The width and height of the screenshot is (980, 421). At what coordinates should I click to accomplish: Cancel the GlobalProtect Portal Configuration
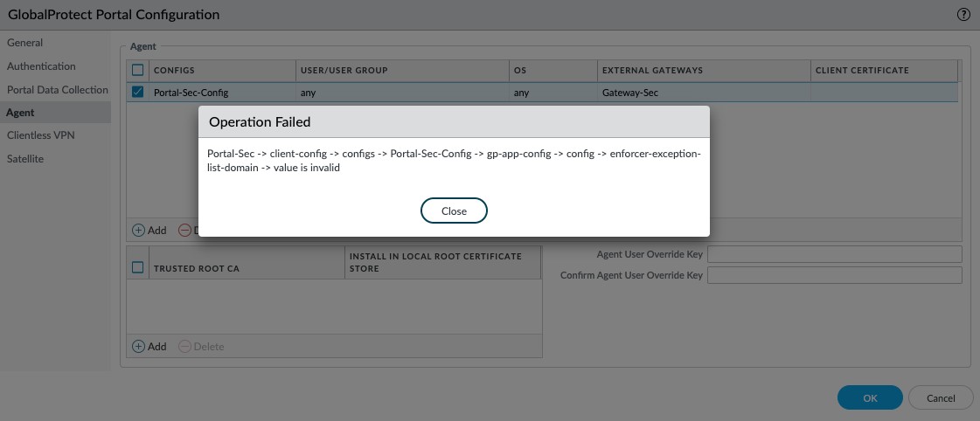point(940,397)
